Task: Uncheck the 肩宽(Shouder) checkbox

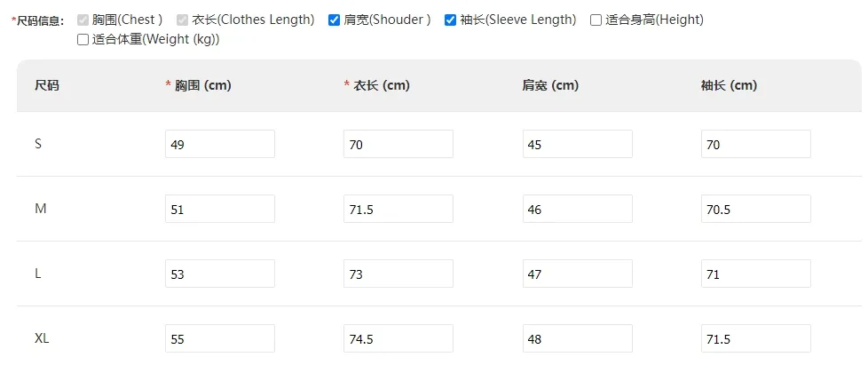Action: (334, 20)
